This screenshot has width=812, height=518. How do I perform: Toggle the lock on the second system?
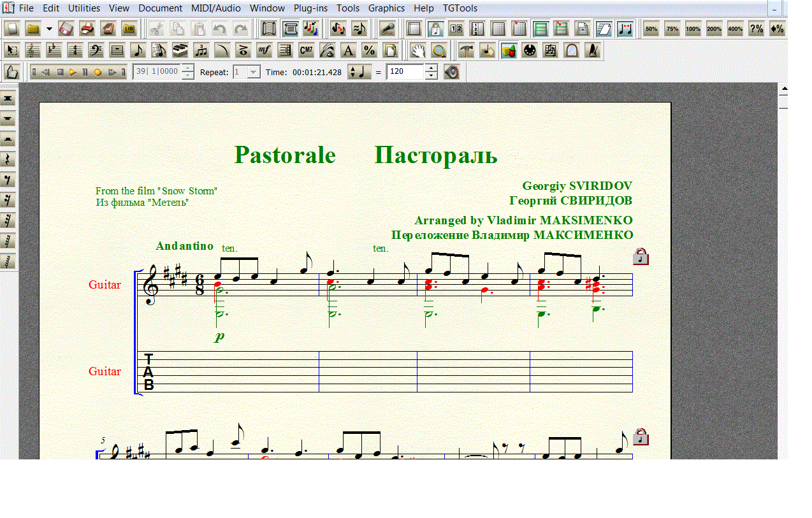pos(641,437)
